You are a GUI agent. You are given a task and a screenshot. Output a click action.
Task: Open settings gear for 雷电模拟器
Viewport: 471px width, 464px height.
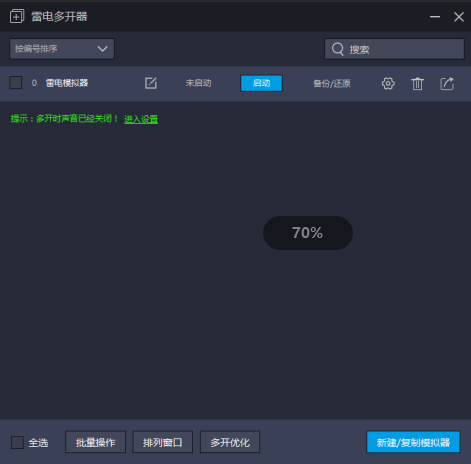388,83
